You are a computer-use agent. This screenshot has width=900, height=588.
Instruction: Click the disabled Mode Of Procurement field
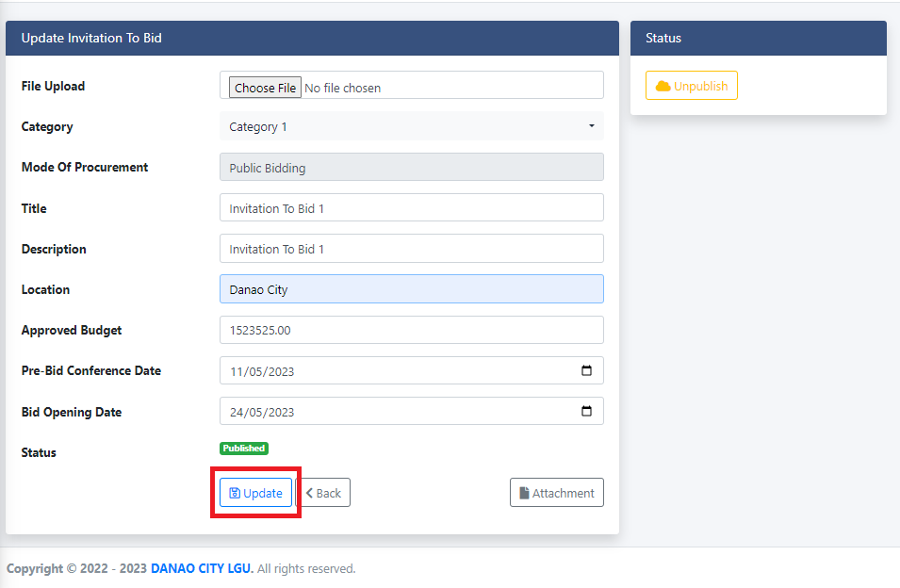click(x=412, y=167)
